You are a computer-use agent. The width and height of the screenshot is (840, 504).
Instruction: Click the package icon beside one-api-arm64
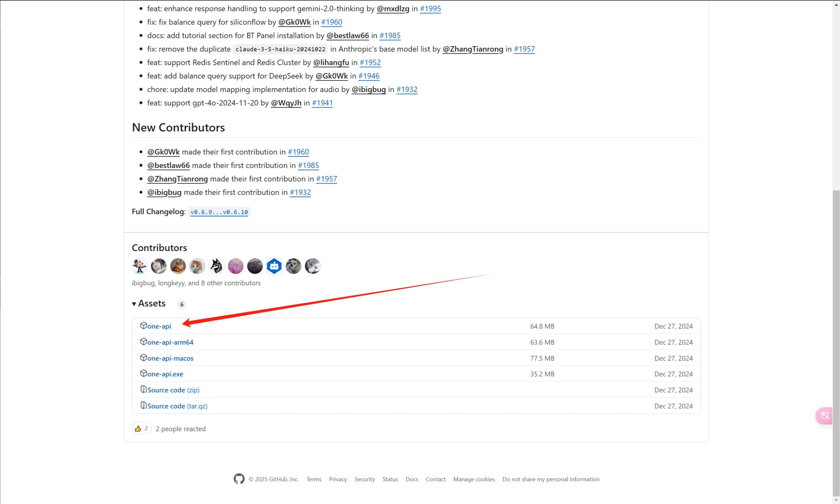(143, 341)
